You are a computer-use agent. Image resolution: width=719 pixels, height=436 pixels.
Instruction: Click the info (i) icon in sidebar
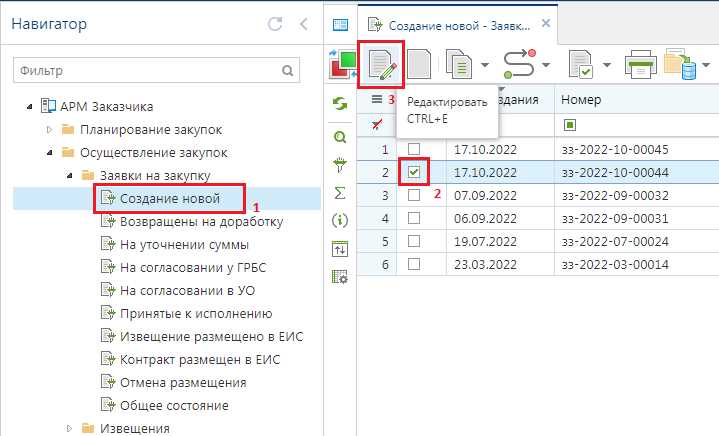340,221
